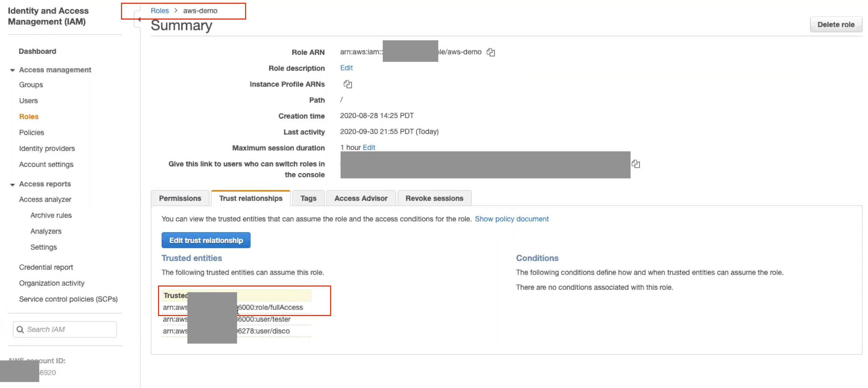Select Roles in the sidebar
This screenshot has height=388, width=868.
point(29,117)
